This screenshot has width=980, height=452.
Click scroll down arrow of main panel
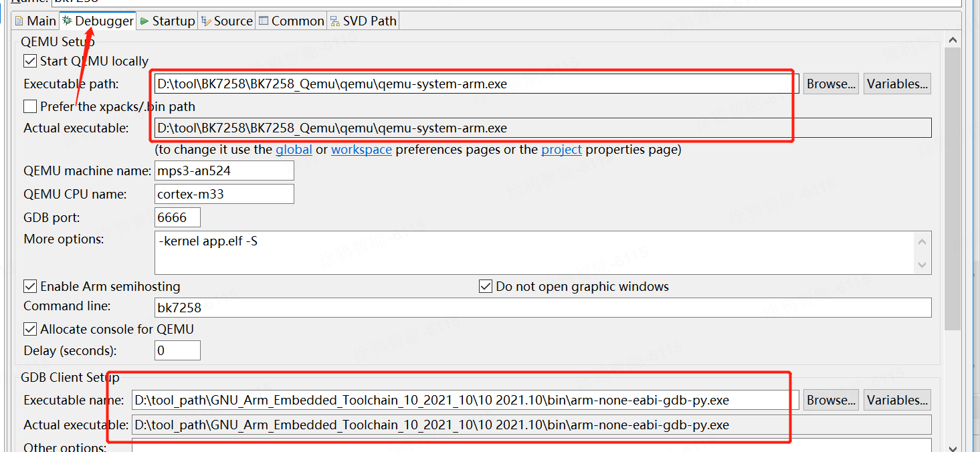point(953,447)
